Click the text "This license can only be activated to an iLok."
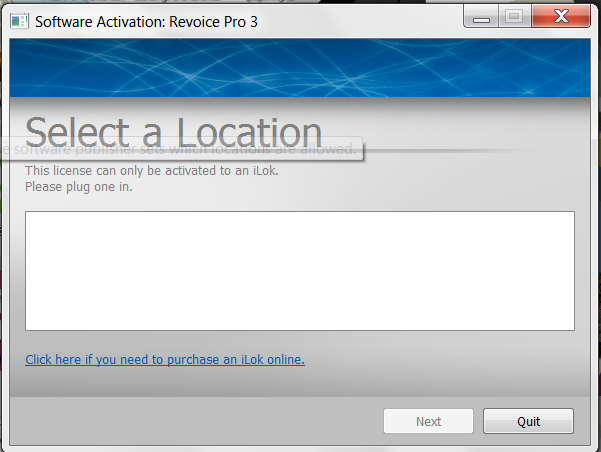 [152, 171]
